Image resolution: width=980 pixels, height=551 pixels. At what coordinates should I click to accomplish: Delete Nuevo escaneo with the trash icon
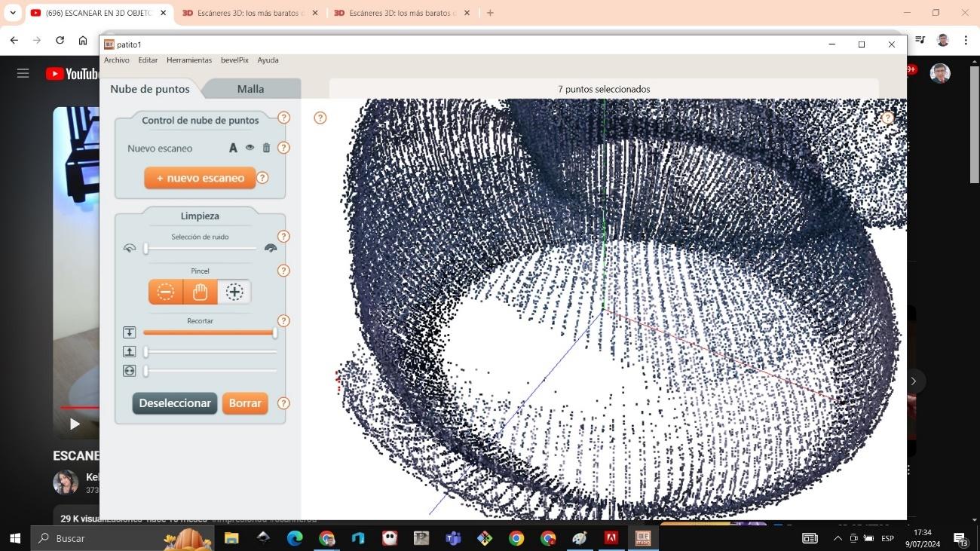tap(266, 148)
